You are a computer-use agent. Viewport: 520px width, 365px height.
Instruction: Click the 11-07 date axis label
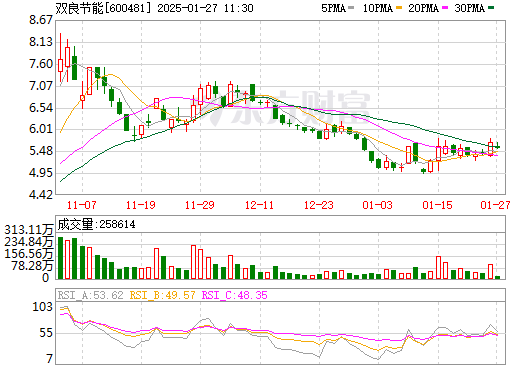click(81, 205)
